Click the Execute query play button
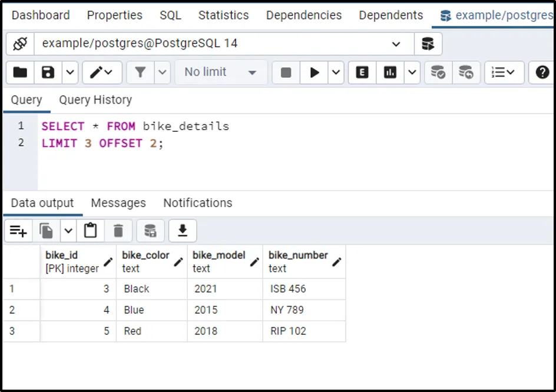Image resolution: width=556 pixels, height=392 pixels. [x=315, y=72]
